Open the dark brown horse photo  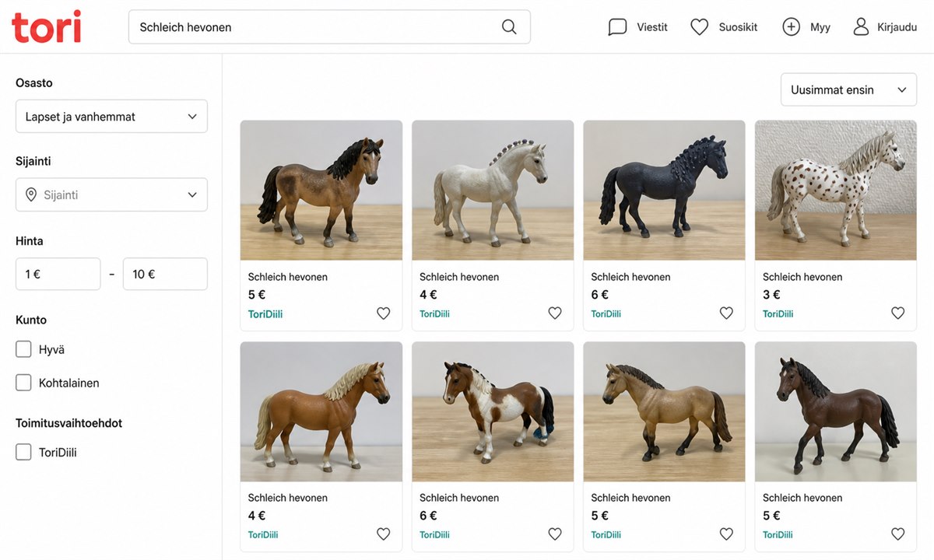(836, 412)
